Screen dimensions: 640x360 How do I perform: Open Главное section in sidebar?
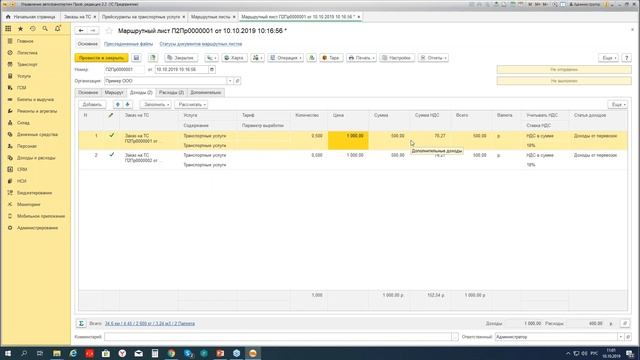coord(25,41)
